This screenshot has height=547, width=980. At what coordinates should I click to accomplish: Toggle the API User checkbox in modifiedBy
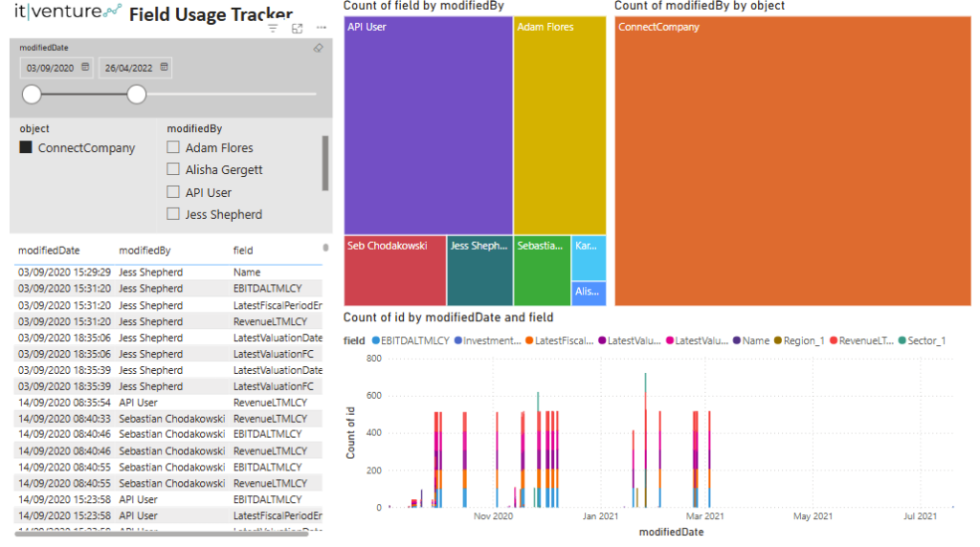click(x=173, y=192)
